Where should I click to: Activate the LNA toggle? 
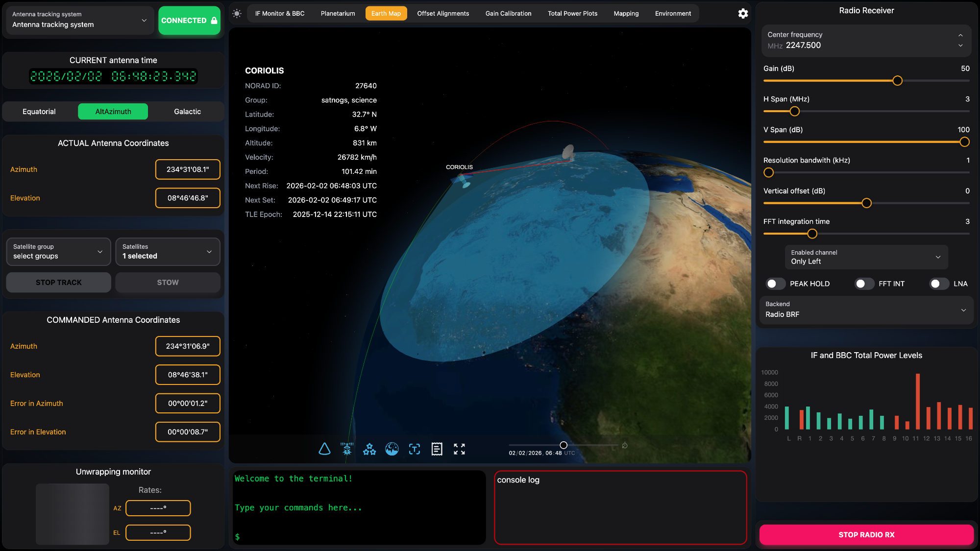coord(938,284)
